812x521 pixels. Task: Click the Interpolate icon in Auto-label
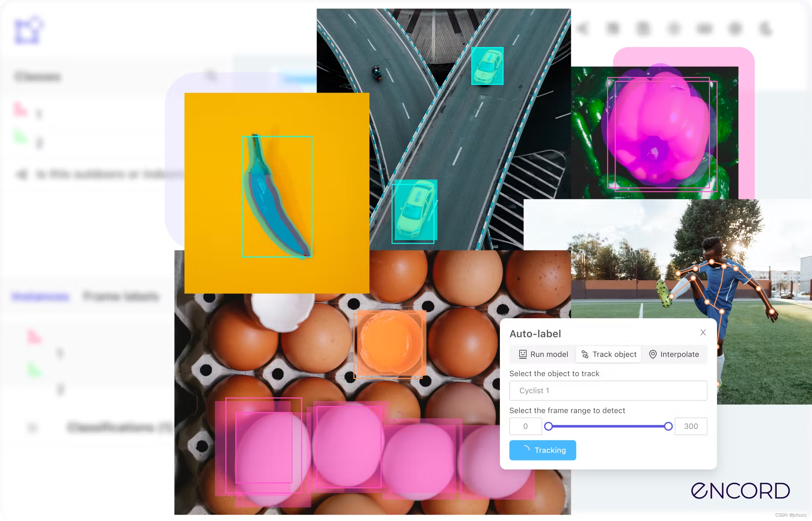[652, 354]
